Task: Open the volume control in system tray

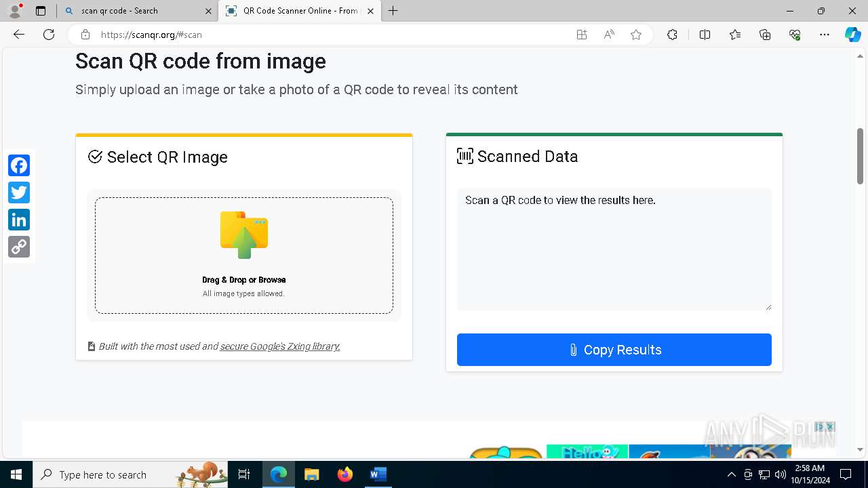Action: [780, 474]
